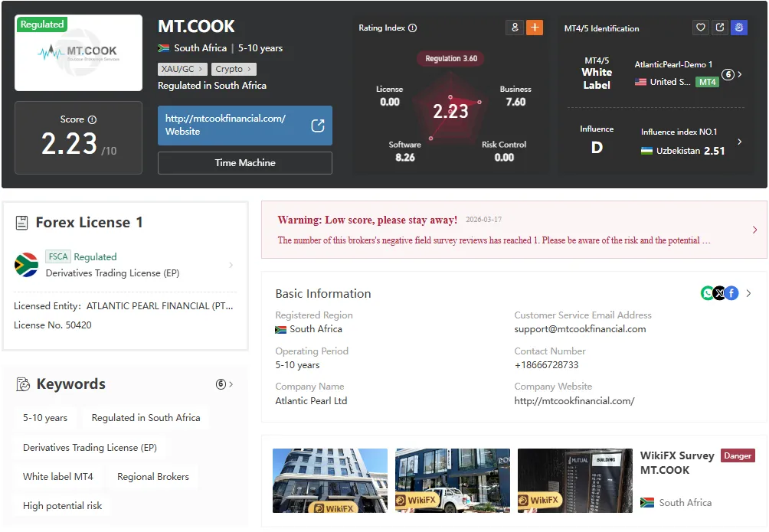Viewport: 769px width, 532px height.
Task: Open the survey photo with white truck
Action: coord(453,481)
